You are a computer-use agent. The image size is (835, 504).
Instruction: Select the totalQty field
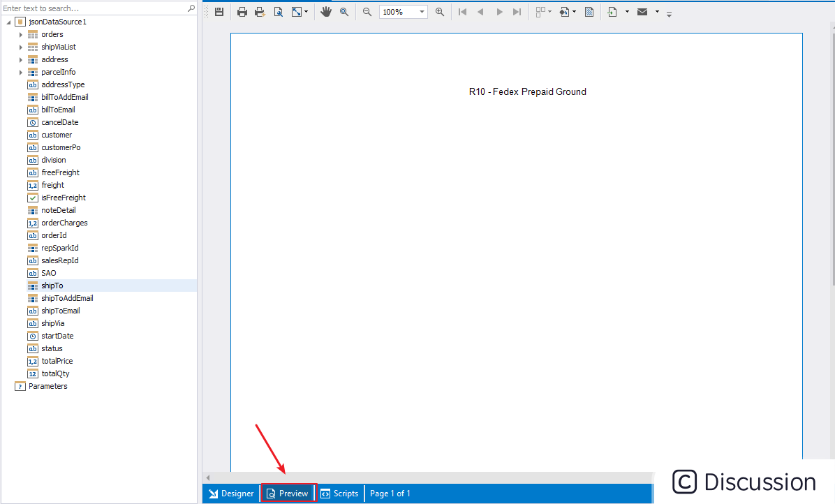[55, 373]
